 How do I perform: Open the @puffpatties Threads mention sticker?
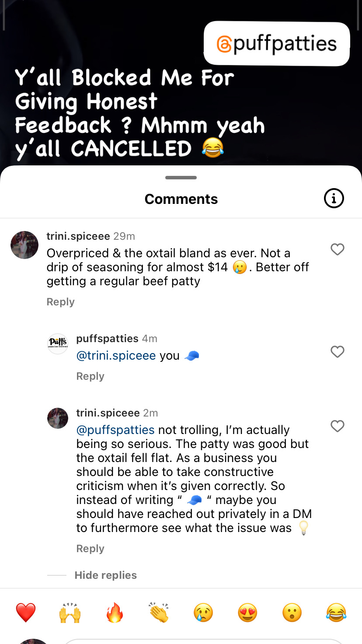[277, 44]
